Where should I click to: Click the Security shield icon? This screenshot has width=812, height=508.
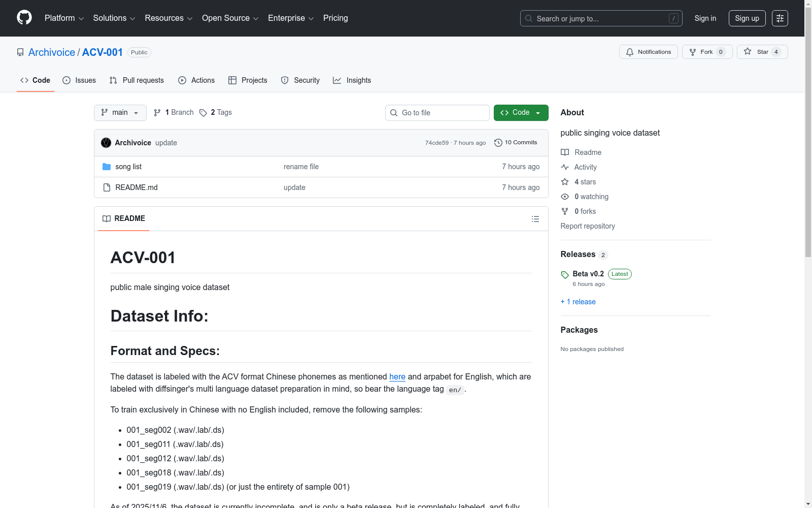tap(285, 80)
